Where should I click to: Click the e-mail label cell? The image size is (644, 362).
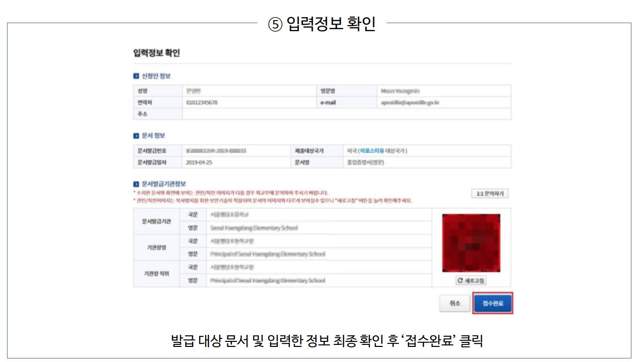pyautogui.click(x=346, y=103)
